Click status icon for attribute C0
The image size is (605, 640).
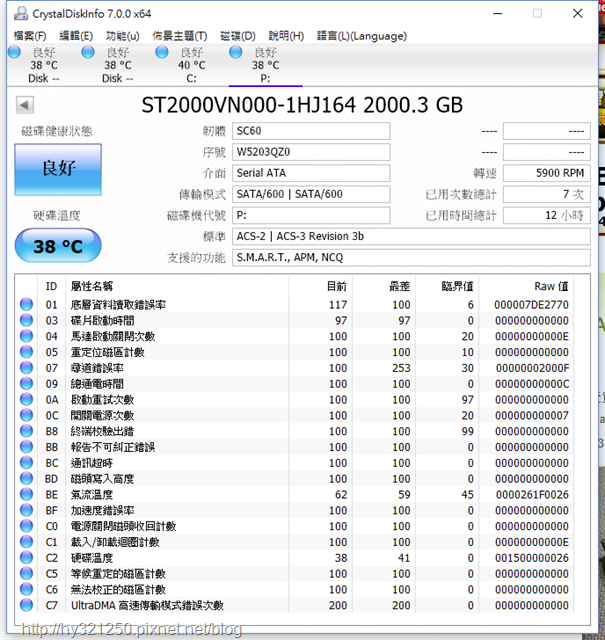tap(27, 526)
